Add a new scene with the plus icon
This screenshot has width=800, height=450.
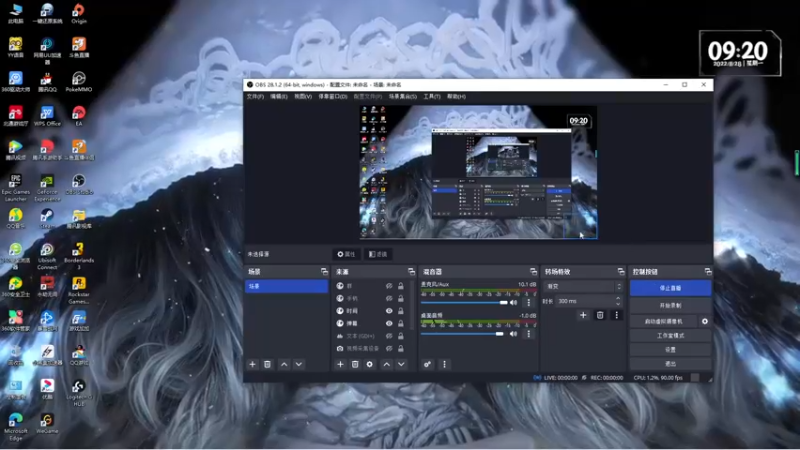[252, 364]
